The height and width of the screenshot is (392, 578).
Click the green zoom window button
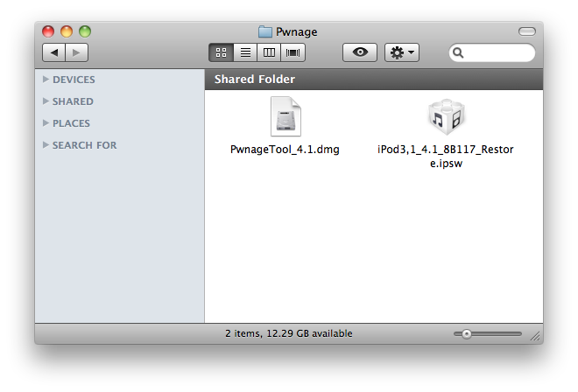click(x=85, y=31)
